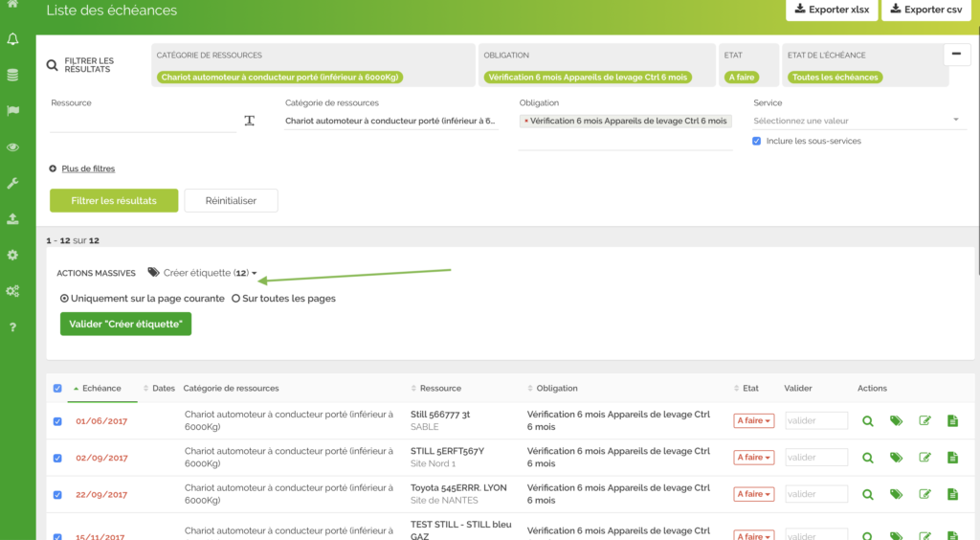Viewport: 980px width, 540px height.
Task: Select 'Sur toutes les pages' radio option
Action: (236, 299)
